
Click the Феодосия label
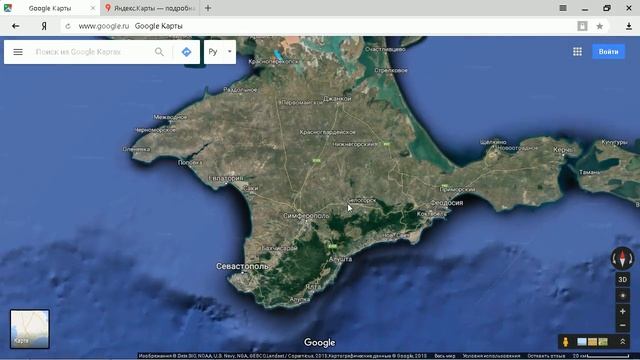point(447,202)
